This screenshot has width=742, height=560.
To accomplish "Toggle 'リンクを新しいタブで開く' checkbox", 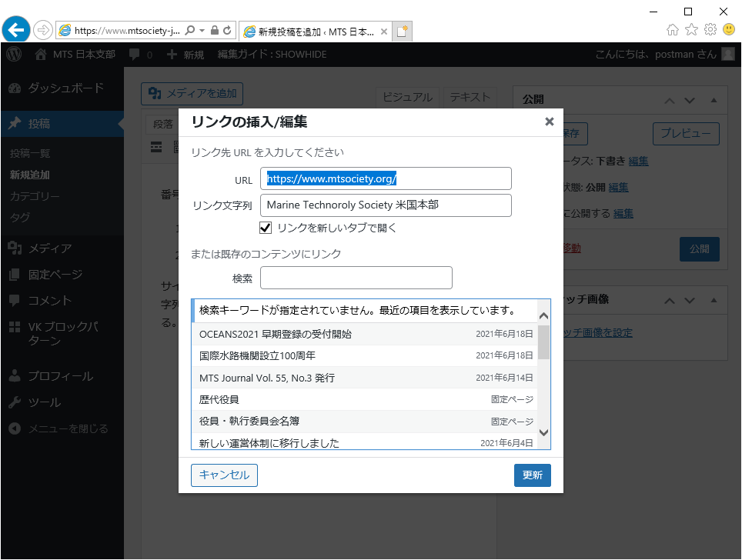I will pos(266,228).
